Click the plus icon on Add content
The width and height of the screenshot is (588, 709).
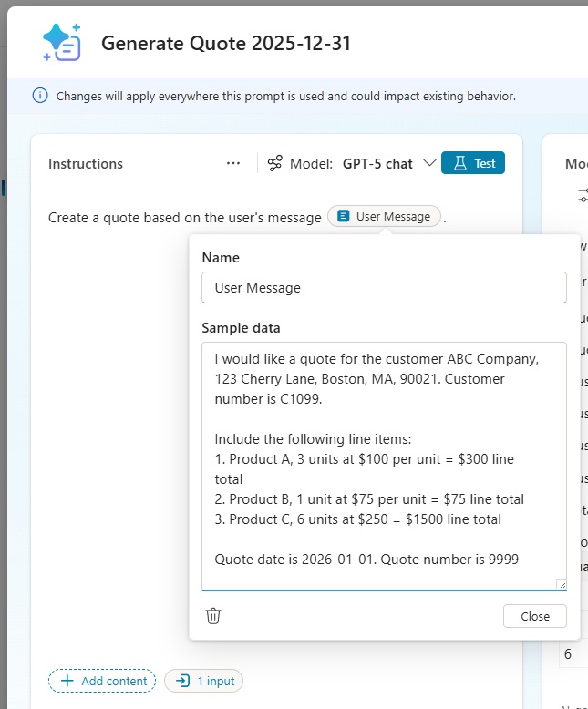[x=67, y=681]
